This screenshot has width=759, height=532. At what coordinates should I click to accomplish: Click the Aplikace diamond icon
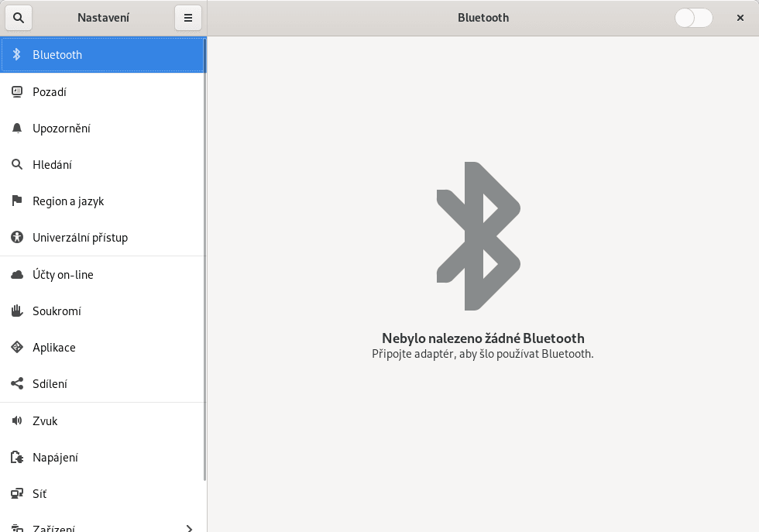pyautogui.click(x=17, y=347)
